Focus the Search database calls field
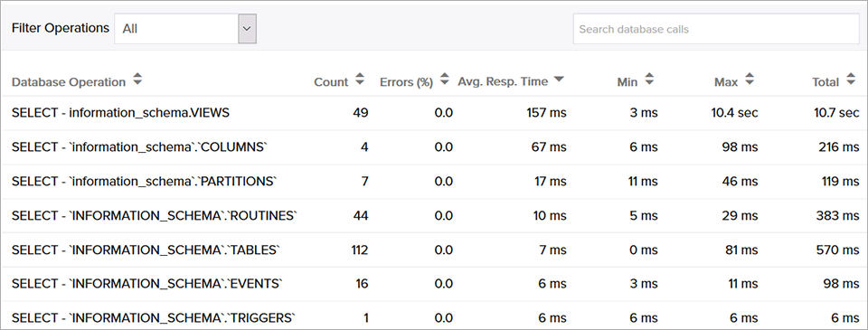The width and height of the screenshot is (868, 330). tap(716, 29)
